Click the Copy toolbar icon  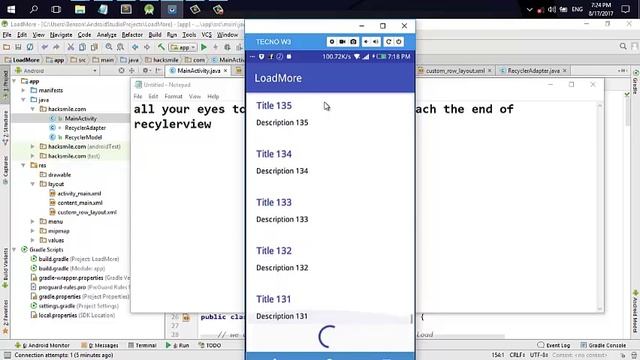click(x=82, y=47)
